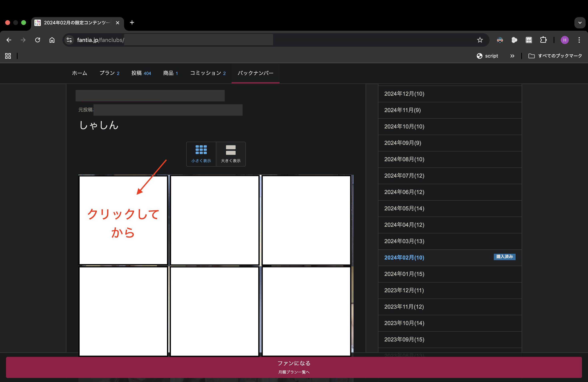Toggle the bookmark star for this page
This screenshot has height=382, width=588.
click(480, 40)
